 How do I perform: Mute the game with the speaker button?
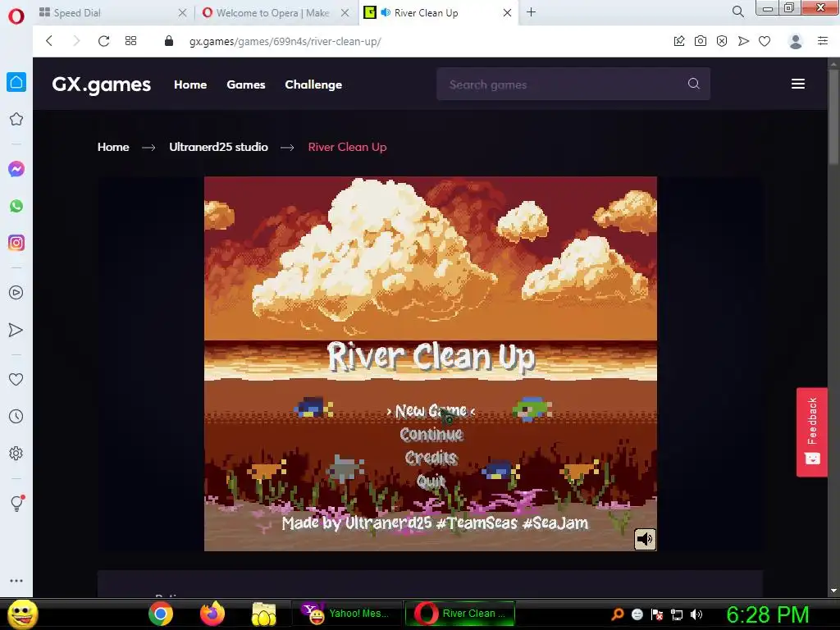pyautogui.click(x=645, y=539)
